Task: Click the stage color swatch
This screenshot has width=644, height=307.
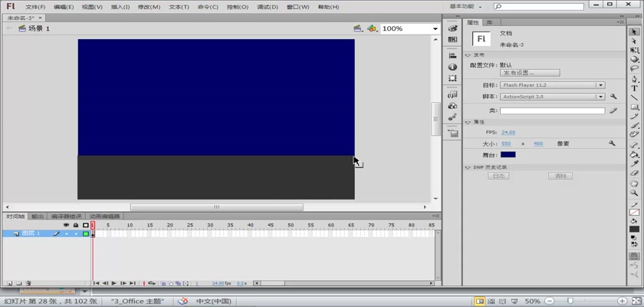Action: pos(508,154)
